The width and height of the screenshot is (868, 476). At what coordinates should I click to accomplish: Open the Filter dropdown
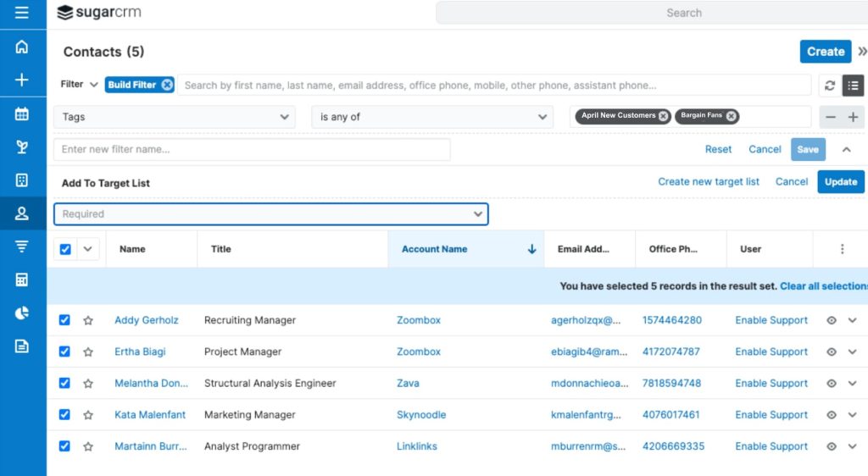[x=79, y=84]
